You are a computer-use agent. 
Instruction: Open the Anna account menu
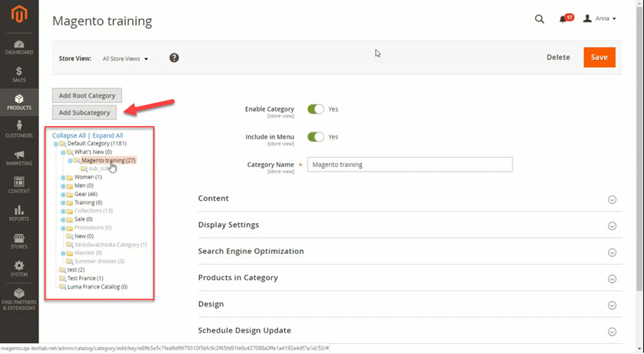click(x=599, y=18)
